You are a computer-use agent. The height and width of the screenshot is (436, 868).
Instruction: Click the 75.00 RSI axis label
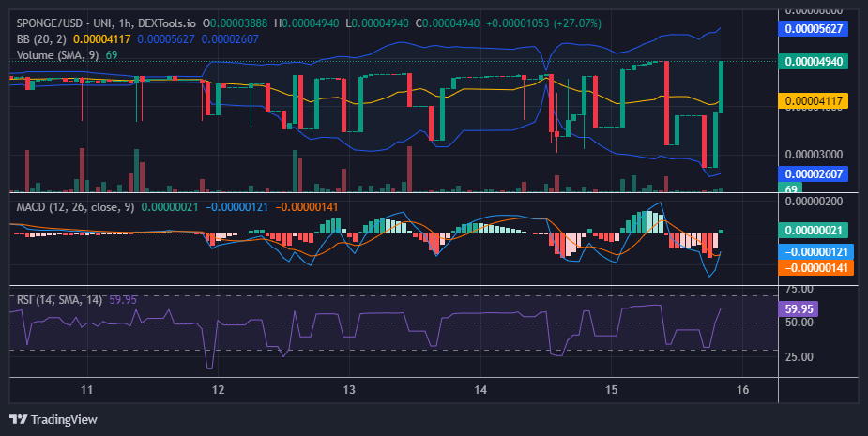point(799,289)
